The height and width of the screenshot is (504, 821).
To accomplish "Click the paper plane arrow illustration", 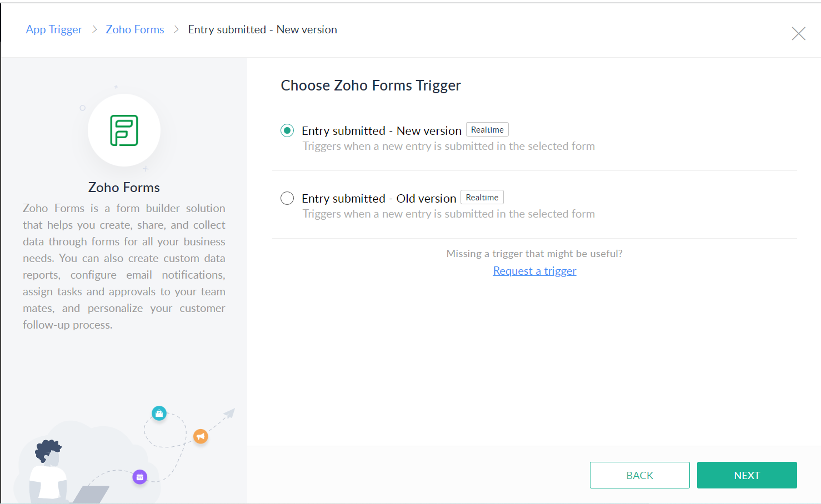I will 229,414.
